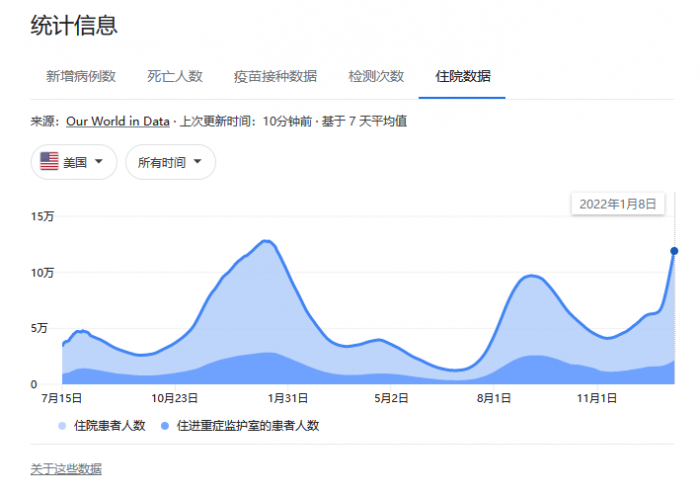Select the 住院数据 tab

click(462, 76)
